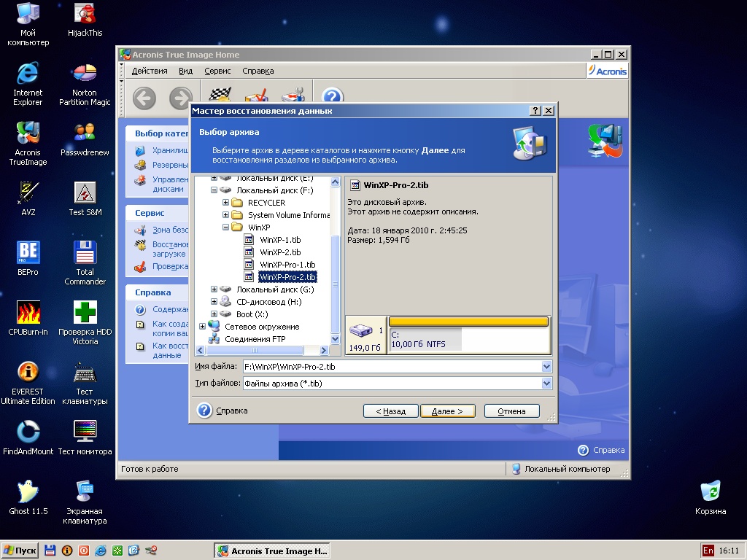747x560 pixels.
Task: Open the Пуск start menu
Action: [20, 551]
